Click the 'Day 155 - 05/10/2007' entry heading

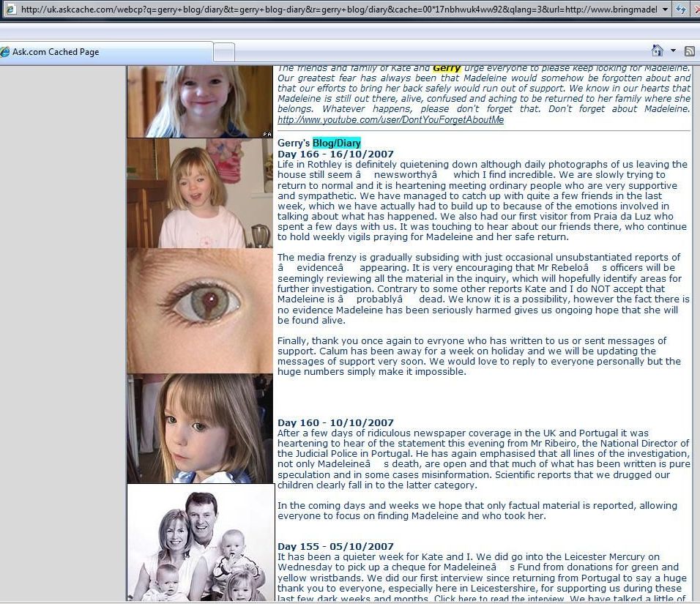click(x=335, y=547)
